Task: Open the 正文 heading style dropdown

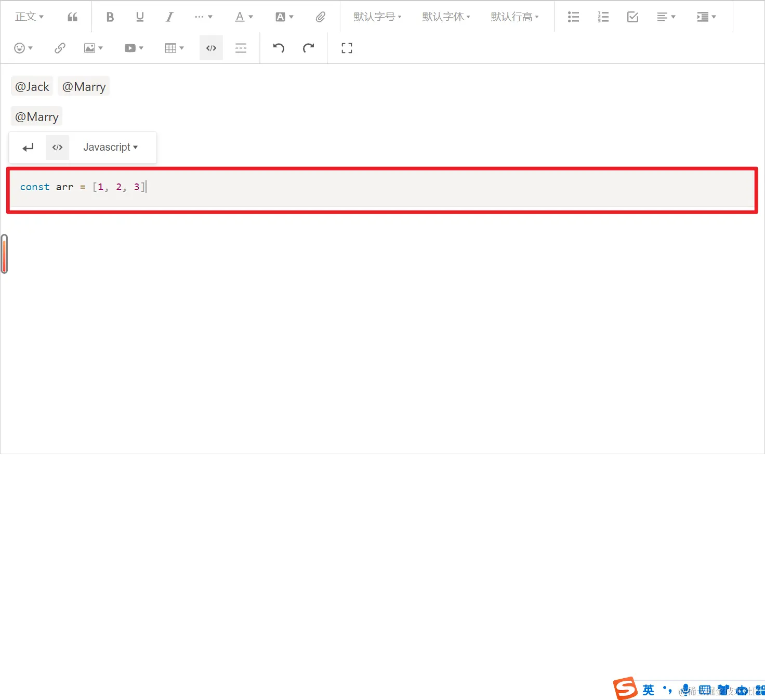Action: tap(29, 17)
